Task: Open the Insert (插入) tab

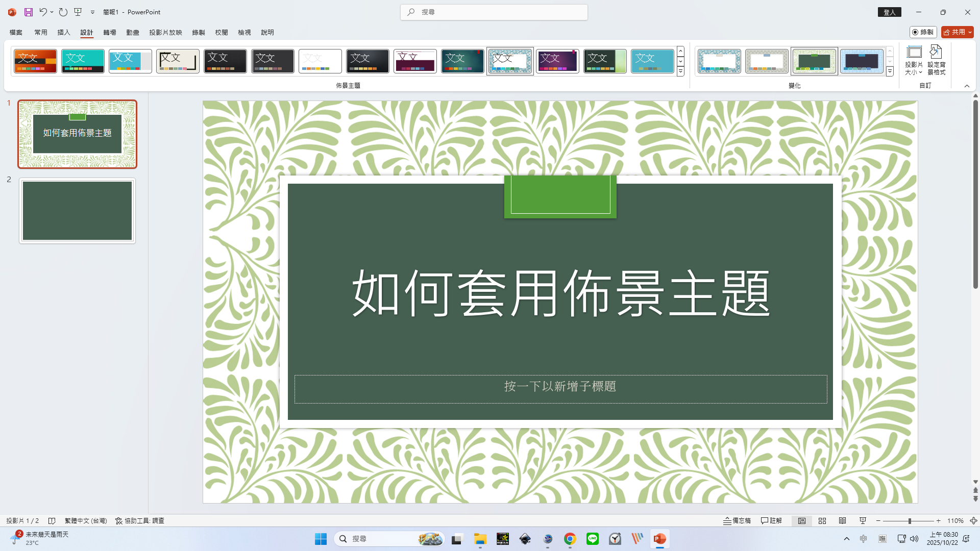Action: (64, 32)
